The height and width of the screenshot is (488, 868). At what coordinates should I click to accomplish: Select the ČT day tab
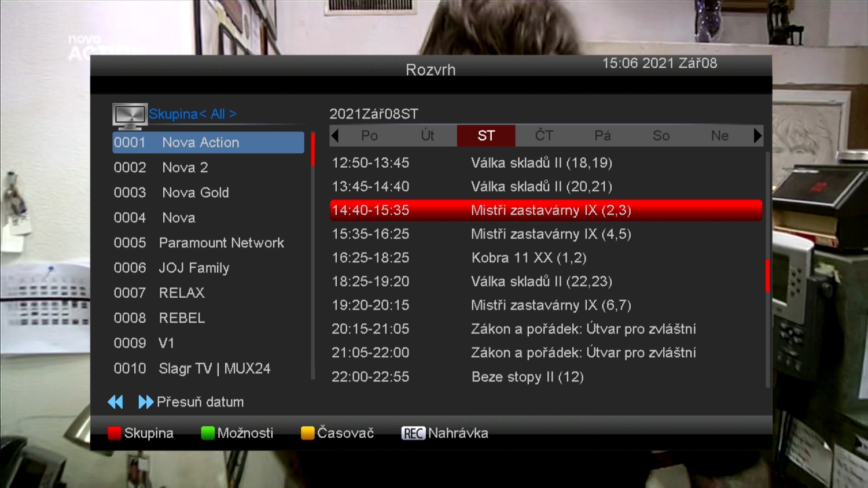(x=544, y=136)
